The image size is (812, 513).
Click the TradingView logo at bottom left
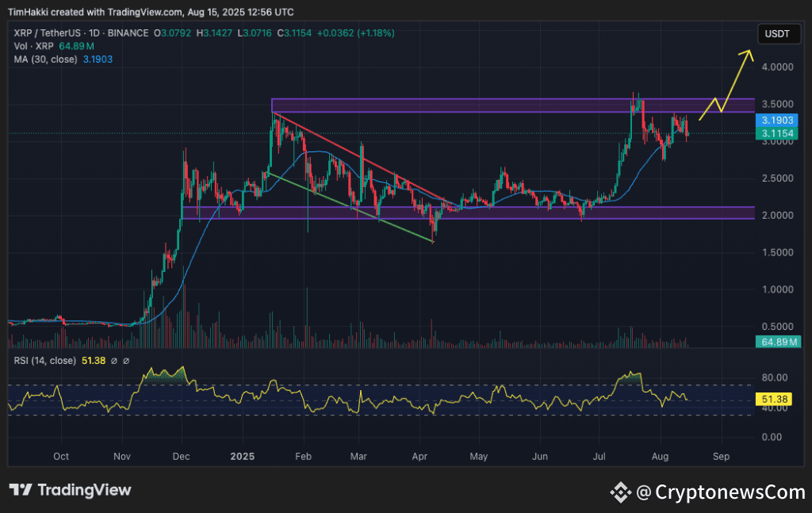(x=71, y=490)
